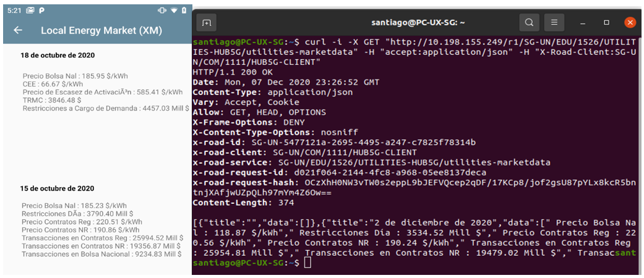
Task: Tap the P notification icon in status bar
Action: coord(41,11)
